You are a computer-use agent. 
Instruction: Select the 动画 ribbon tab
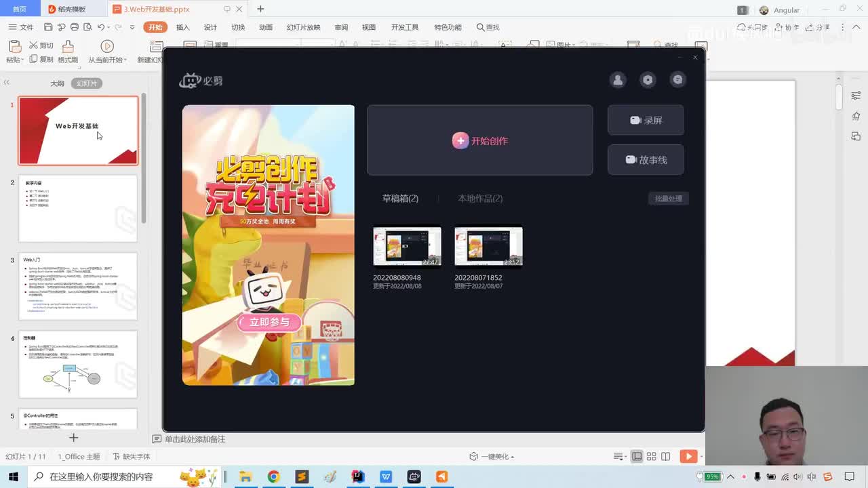[266, 27]
